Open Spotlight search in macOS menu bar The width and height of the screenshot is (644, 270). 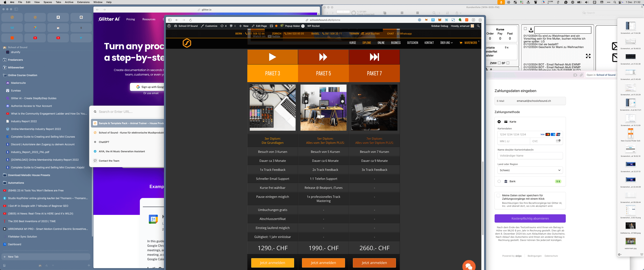click(615, 2)
